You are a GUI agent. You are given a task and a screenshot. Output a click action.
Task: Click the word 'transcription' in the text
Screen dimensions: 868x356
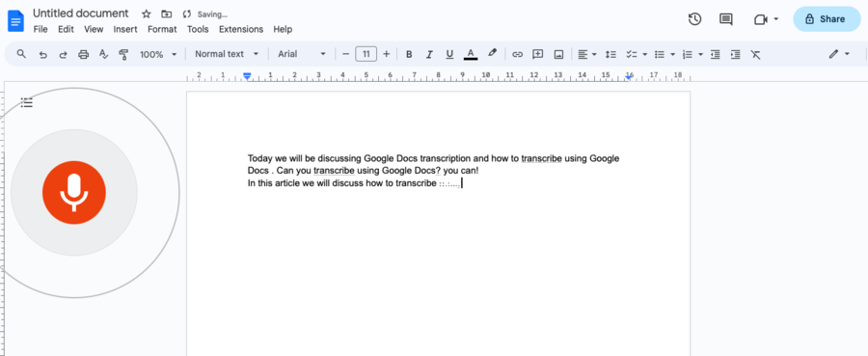click(446, 158)
